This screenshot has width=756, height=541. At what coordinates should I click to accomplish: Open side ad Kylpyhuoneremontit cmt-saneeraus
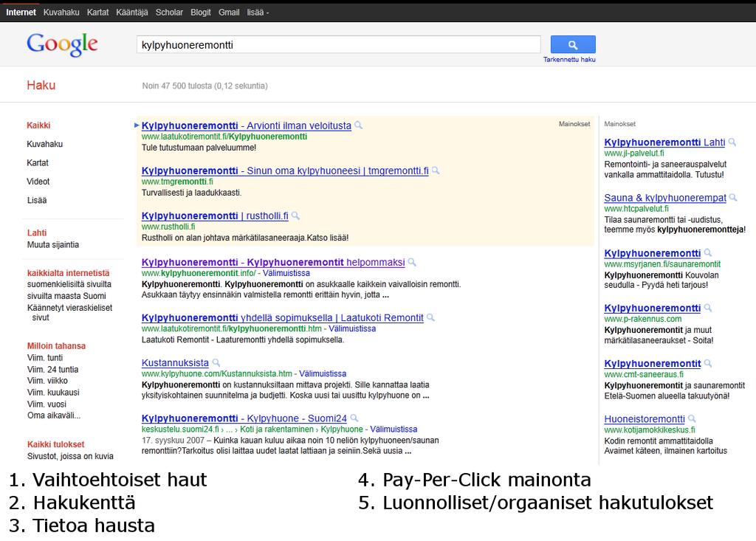(653, 364)
